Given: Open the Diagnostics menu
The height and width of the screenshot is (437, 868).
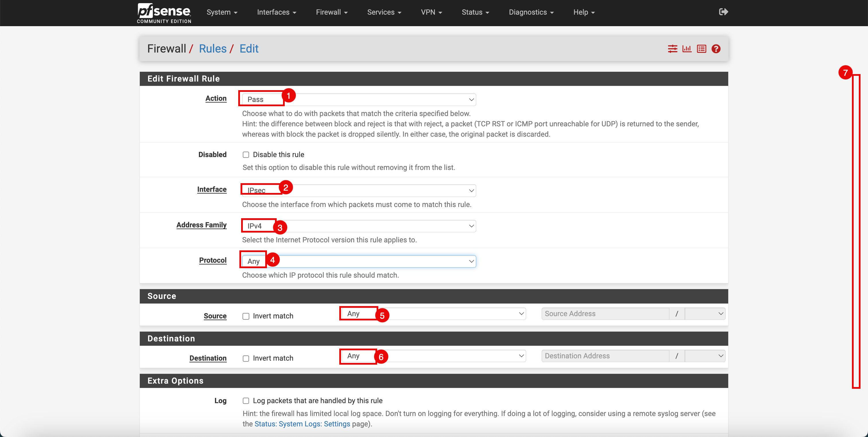Looking at the screenshot, I should tap(531, 12).
